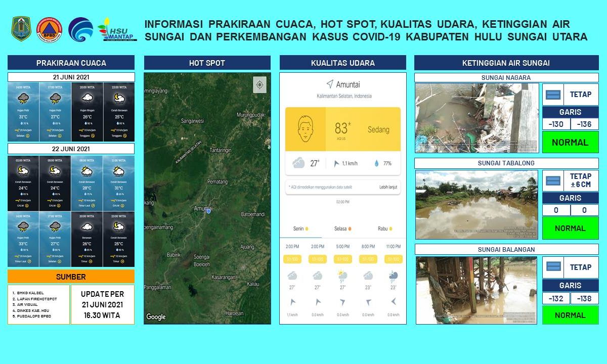The image size is (607, 364).
Task: Click the yellow face AQI icon
Action: [305, 129]
